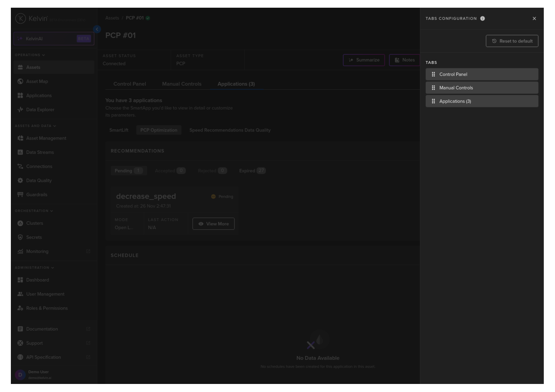Grab the Control Panel drag handle

point(433,74)
